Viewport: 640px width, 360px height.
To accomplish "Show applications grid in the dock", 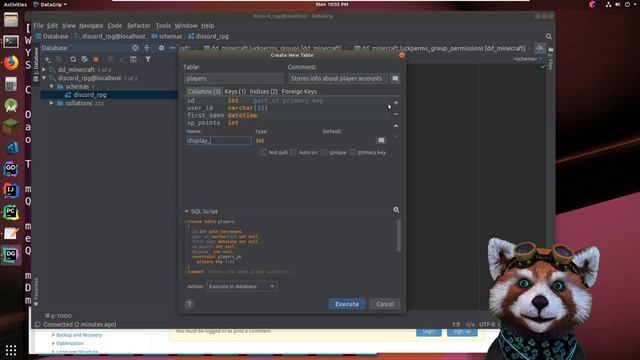I will point(11,350).
